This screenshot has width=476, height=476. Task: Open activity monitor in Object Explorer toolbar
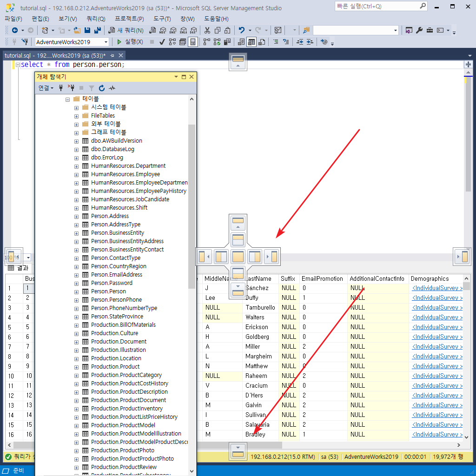[x=112, y=88]
